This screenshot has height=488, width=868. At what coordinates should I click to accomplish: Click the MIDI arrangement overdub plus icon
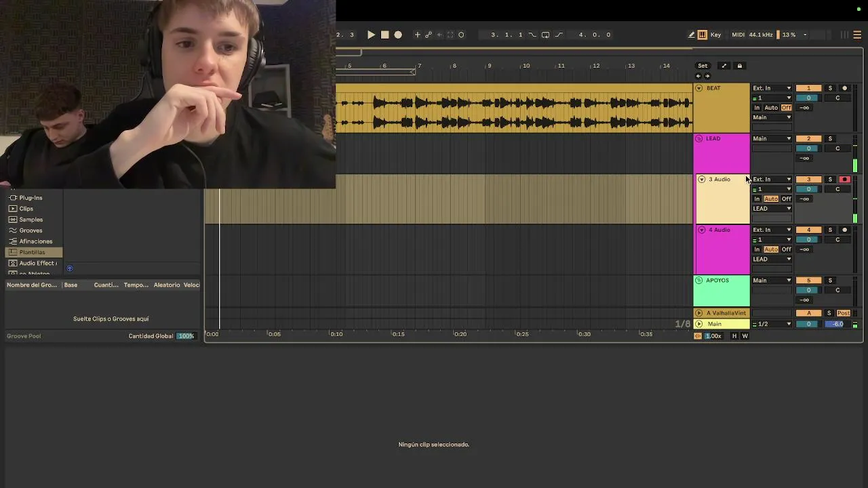[x=417, y=35]
